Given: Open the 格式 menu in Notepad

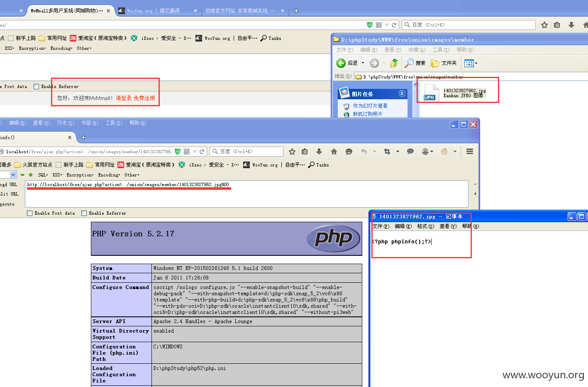Looking at the screenshot, I should tap(426, 226).
